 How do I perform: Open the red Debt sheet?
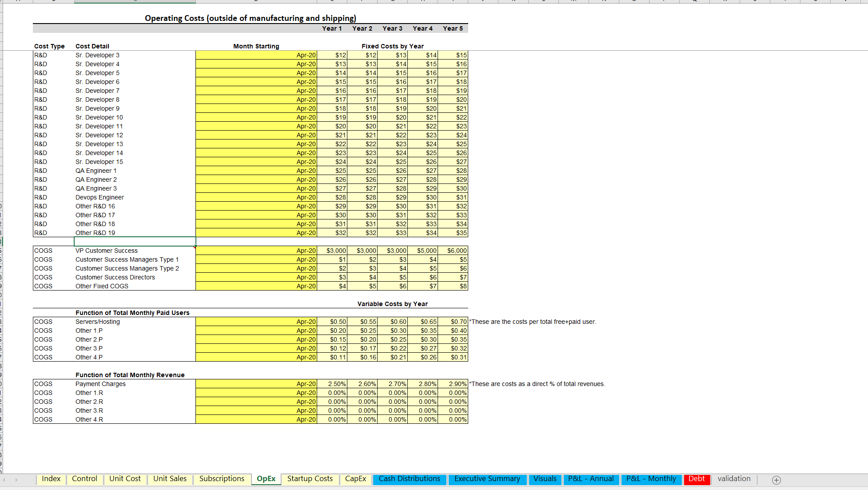(x=697, y=479)
